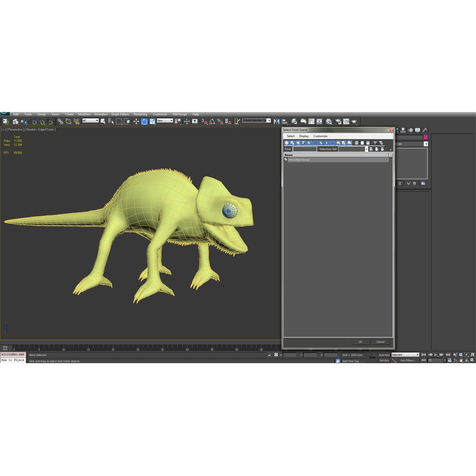Activate the Select Object tool
This screenshot has width=476, height=476.
[x=103, y=122]
